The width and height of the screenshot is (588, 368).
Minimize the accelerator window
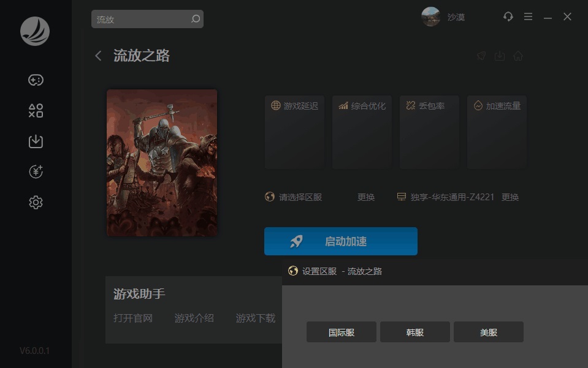[x=548, y=17]
